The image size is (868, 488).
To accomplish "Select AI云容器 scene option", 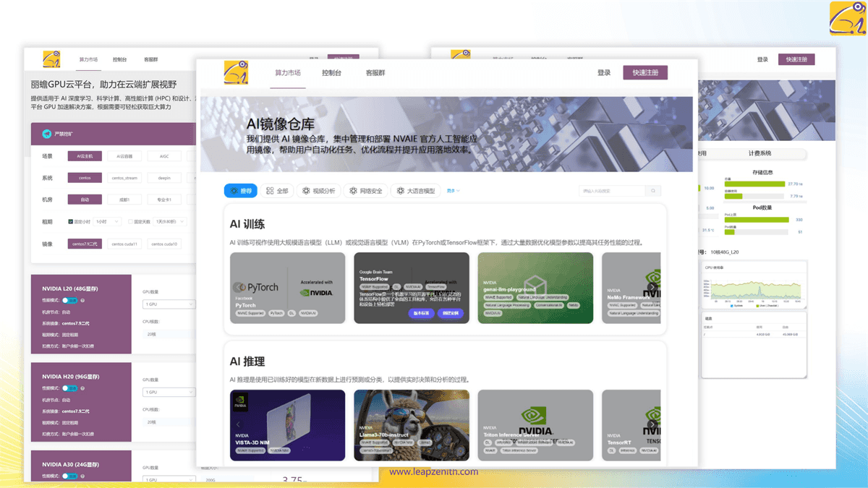I will [124, 156].
